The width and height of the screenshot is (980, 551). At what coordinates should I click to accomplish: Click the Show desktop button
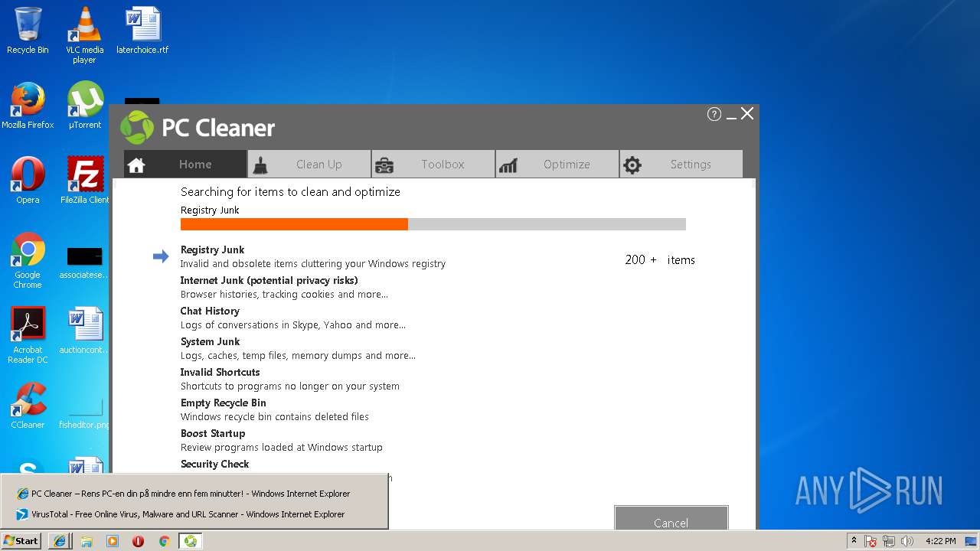971,541
